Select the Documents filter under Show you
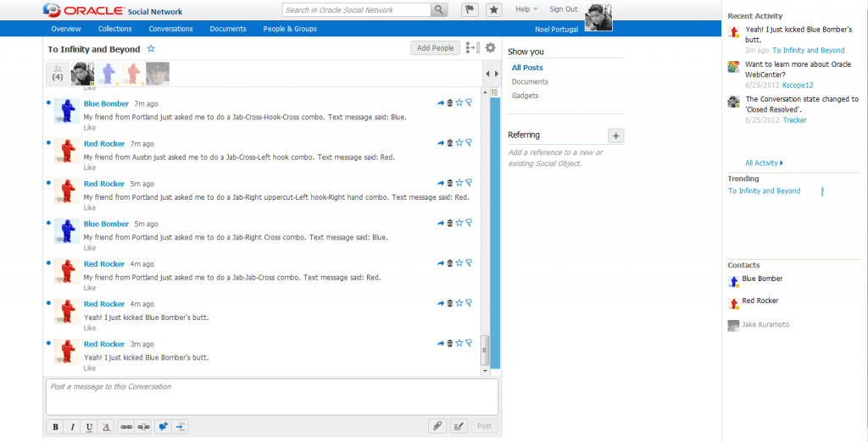868x442 pixels. coord(530,81)
